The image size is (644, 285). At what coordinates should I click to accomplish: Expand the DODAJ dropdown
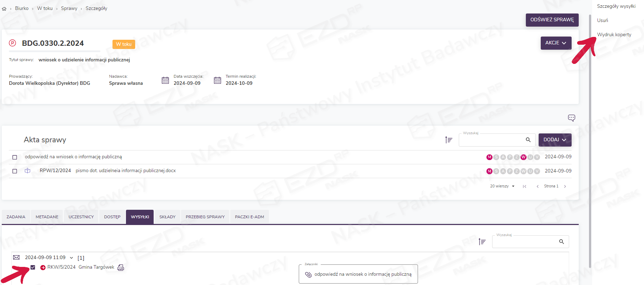pyautogui.click(x=555, y=140)
